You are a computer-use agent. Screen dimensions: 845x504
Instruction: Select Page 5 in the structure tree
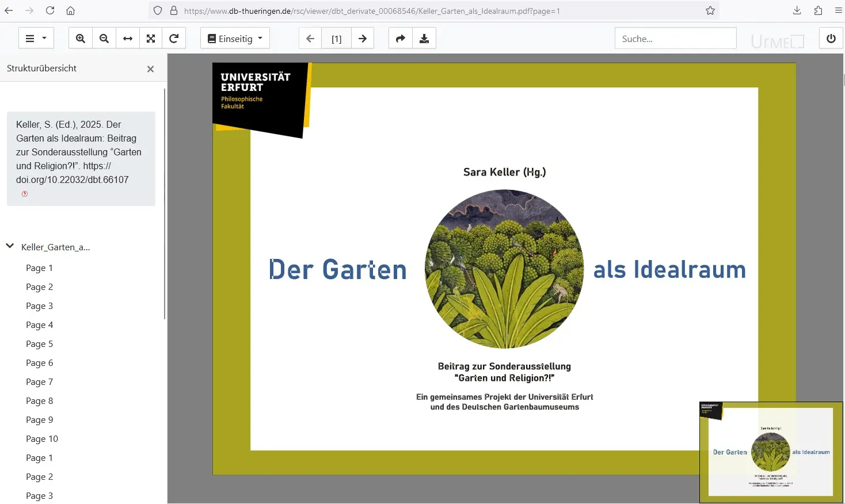pos(39,344)
